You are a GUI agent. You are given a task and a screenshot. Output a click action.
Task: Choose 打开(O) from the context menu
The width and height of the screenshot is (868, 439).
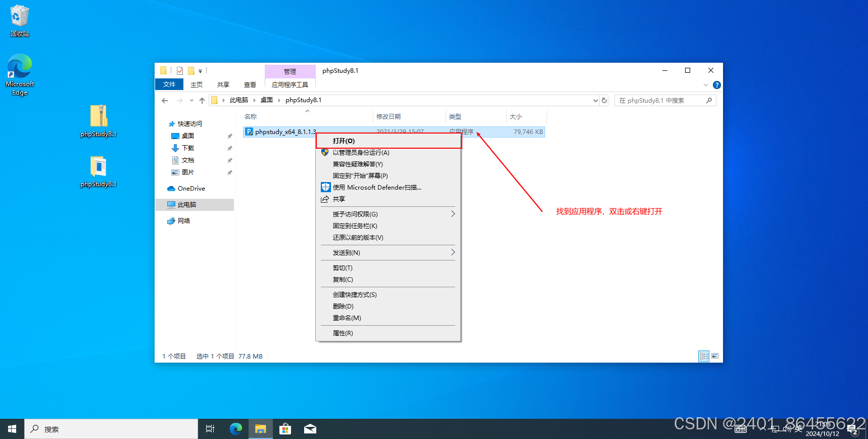(x=389, y=141)
